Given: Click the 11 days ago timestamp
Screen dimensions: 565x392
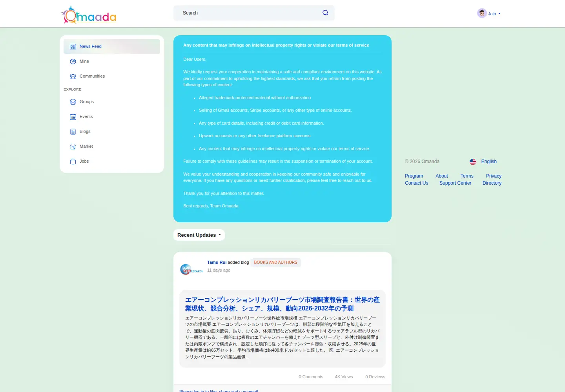Looking at the screenshot, I should point(219,270).
